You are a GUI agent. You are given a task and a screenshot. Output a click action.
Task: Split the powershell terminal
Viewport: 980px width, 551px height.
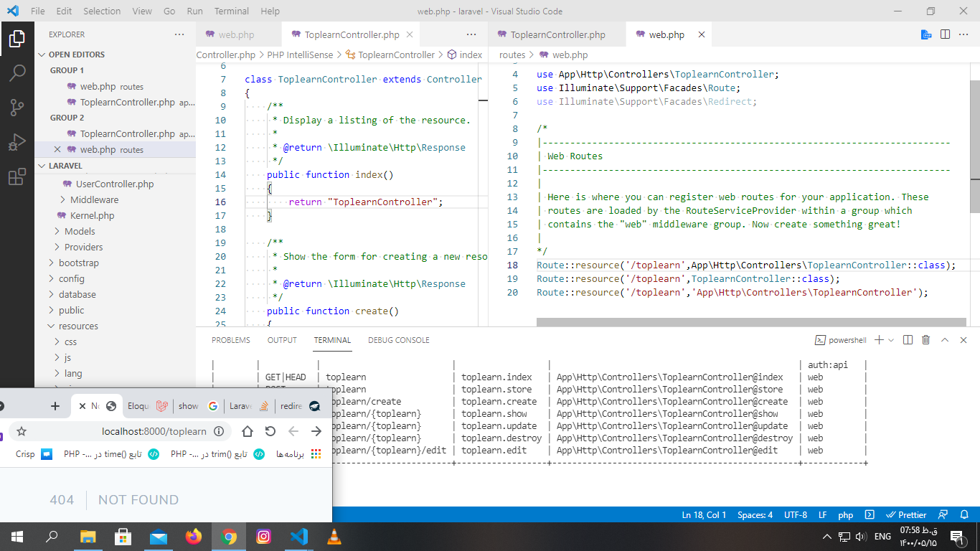[908, 340]
